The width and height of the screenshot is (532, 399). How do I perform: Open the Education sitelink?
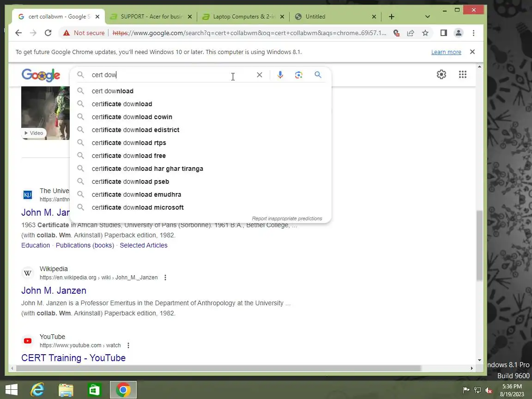click(x=35, y=245)
